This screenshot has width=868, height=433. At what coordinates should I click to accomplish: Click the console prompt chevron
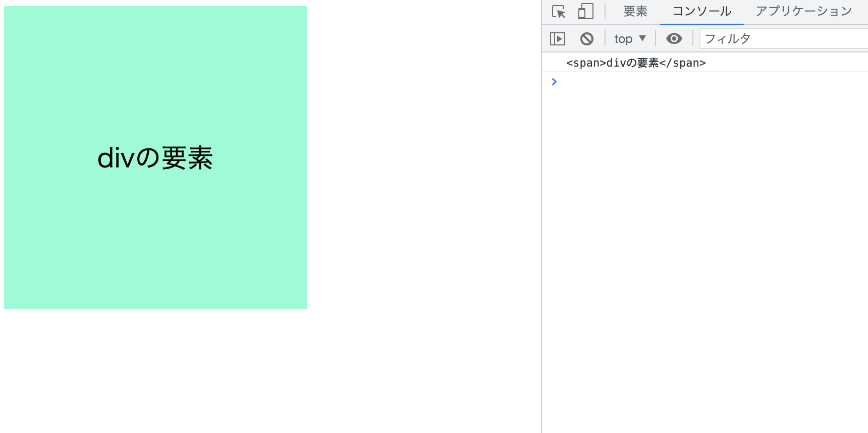pyautogui.click(x=554, y=82)
